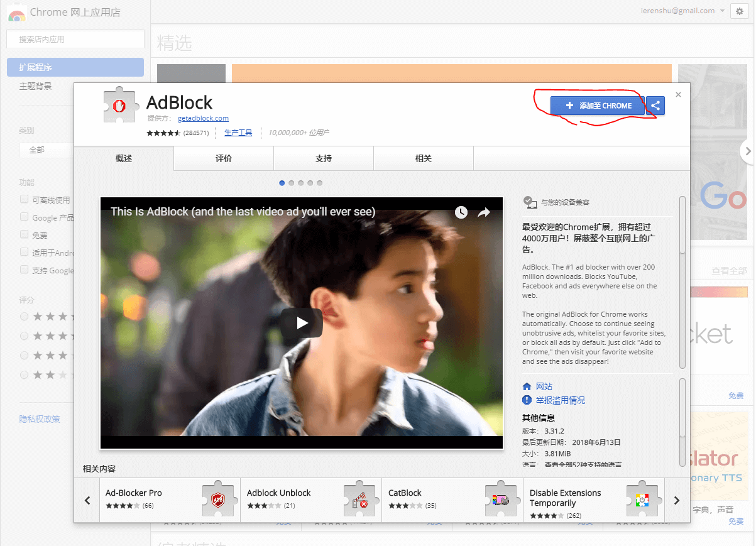
Task: Click the Adblock Unblock extension icon
Action: point(359,500)
